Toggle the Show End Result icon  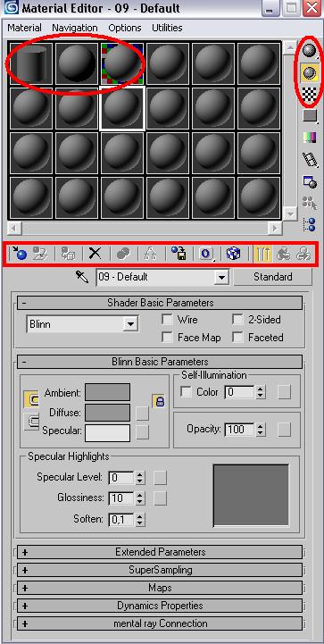point(262,255)
